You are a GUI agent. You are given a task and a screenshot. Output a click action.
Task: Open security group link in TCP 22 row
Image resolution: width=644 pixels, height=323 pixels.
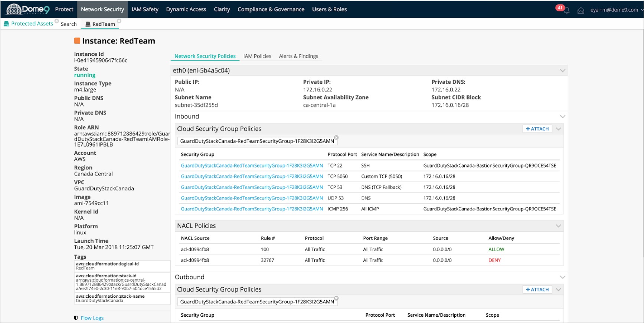(x=252, y=166)
